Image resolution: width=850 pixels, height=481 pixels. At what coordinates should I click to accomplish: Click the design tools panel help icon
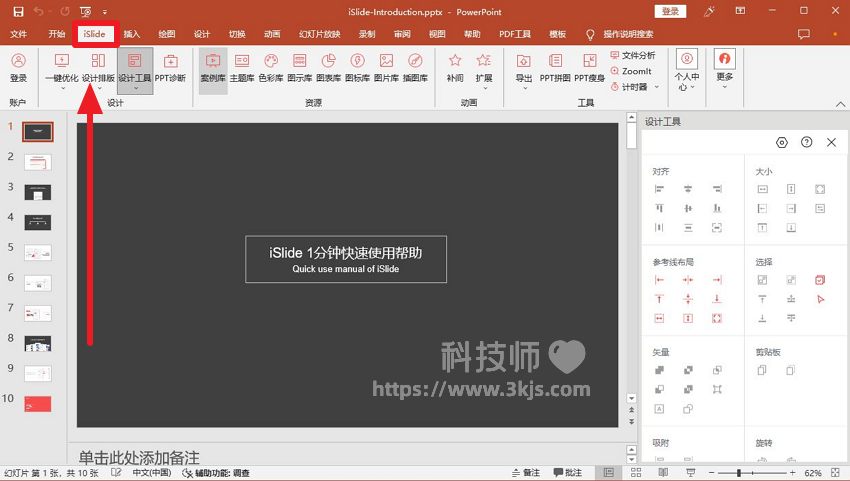point(807,142)
